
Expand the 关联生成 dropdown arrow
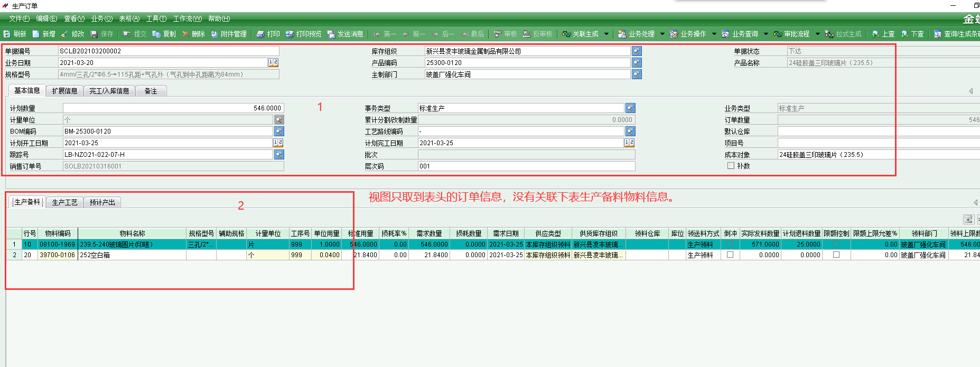(x=606, y=34)
